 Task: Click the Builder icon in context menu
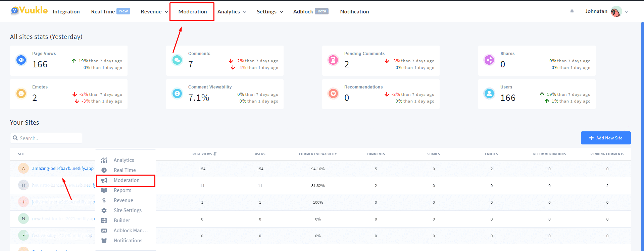pyautogui.click(x=104, y=221)
